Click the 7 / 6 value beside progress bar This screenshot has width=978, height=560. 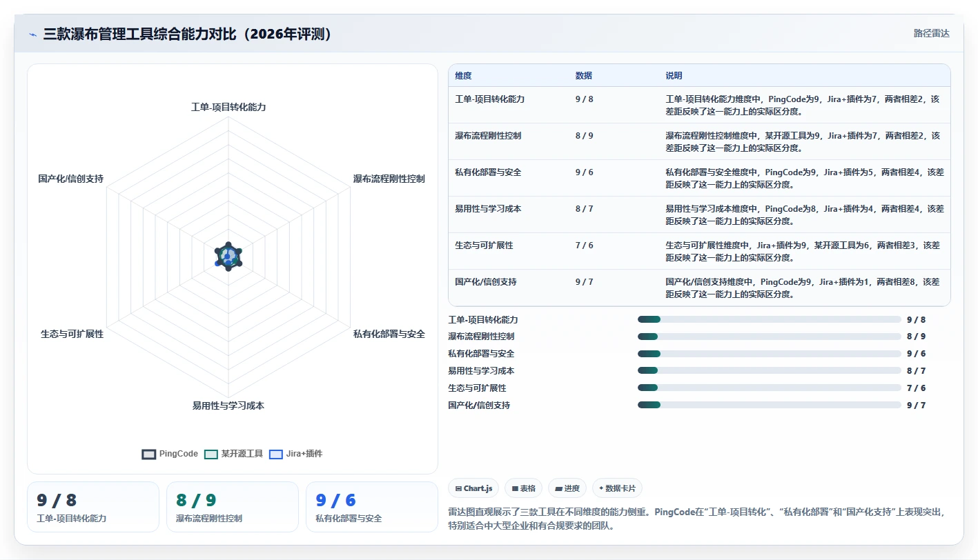[x=917, y=388]
